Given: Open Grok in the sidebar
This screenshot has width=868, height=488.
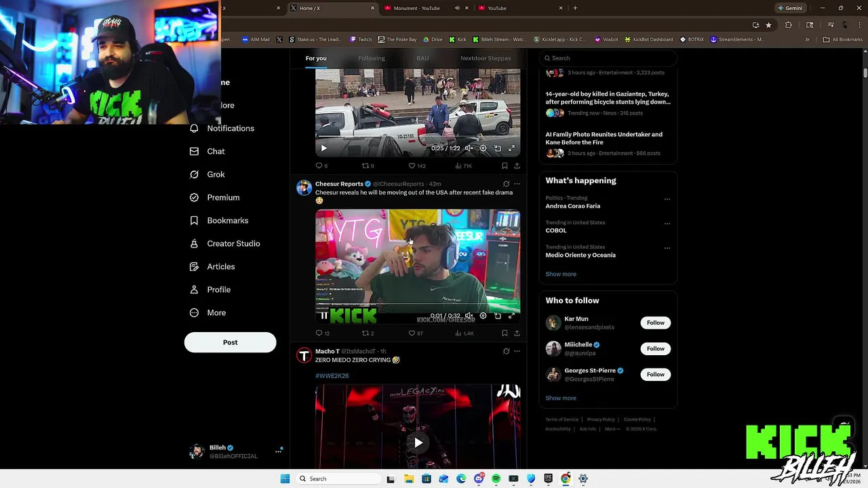Looking at the screenshot, I should click(207, 174).
